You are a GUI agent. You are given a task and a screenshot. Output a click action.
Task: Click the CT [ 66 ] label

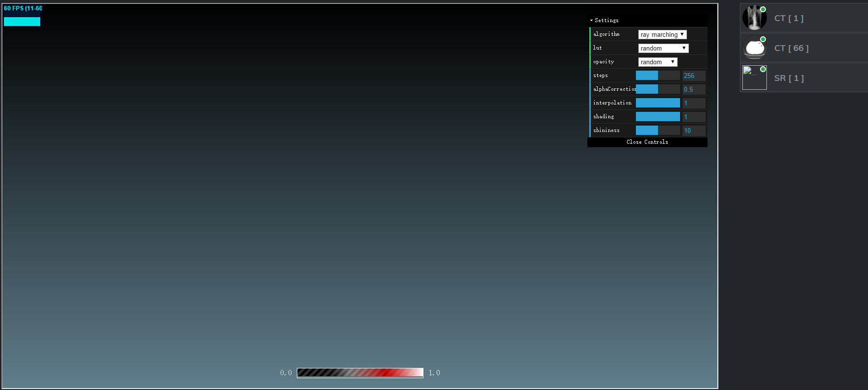(791, 48)
